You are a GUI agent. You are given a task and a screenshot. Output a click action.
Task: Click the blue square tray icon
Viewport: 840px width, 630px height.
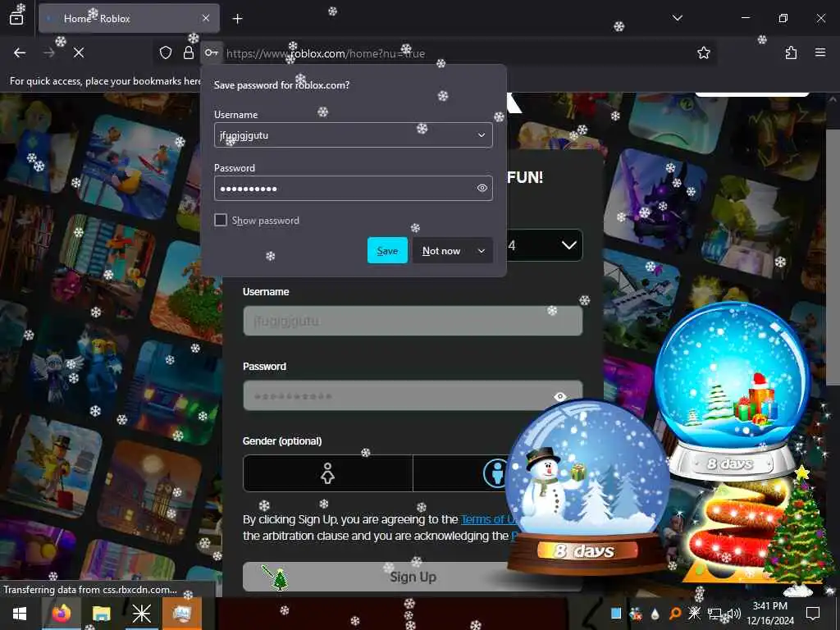click(x=616, y=614)
